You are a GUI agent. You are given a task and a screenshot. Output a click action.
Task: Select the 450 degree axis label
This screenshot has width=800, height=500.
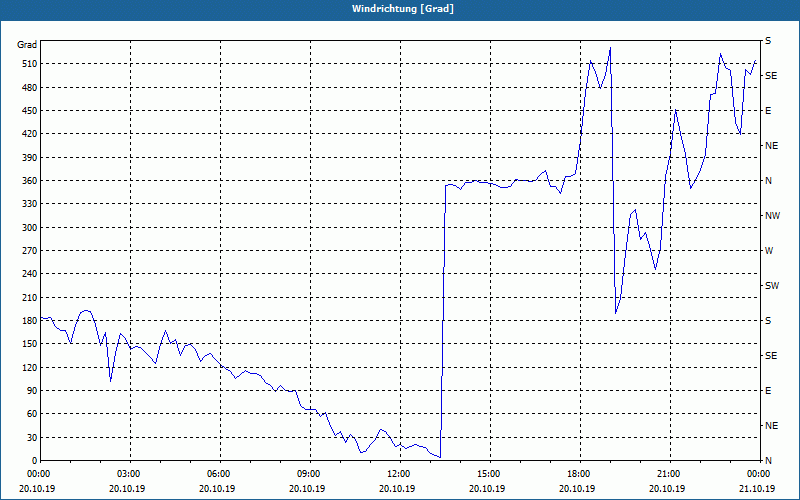(x=29, y=111)
